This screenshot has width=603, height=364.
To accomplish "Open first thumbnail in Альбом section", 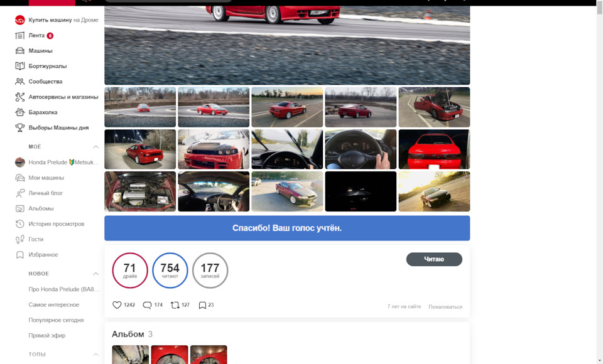I will click(130, 355).
